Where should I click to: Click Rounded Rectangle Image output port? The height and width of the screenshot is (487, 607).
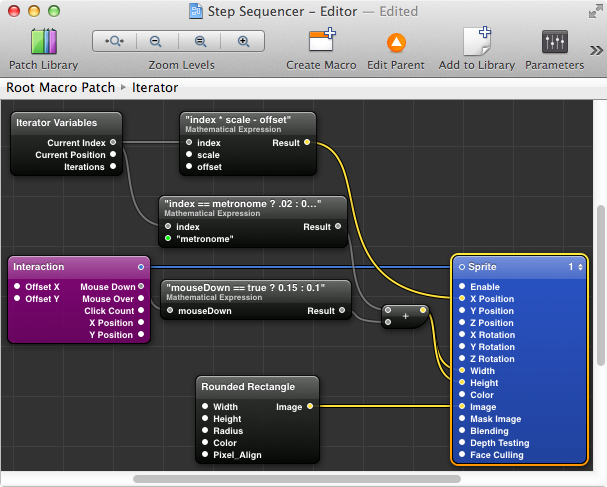(x=310, y=406)
